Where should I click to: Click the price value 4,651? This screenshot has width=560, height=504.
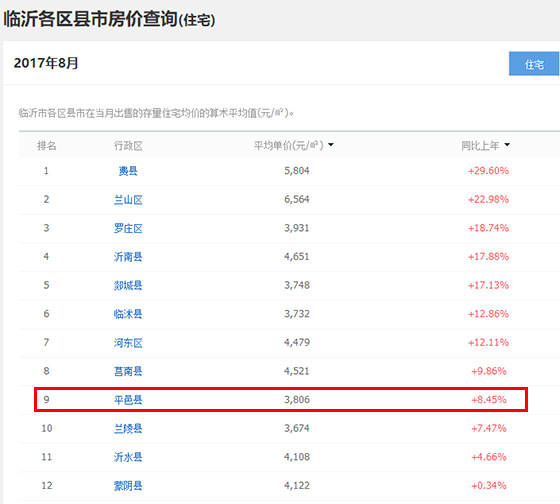tap(297, 256)
